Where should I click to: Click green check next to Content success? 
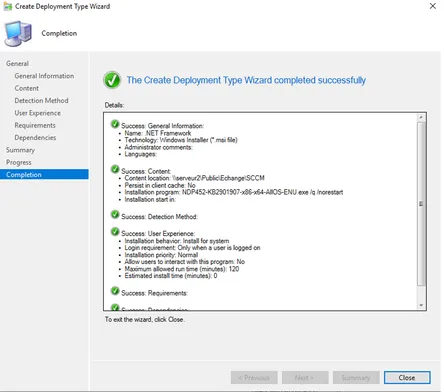(115, 169)
